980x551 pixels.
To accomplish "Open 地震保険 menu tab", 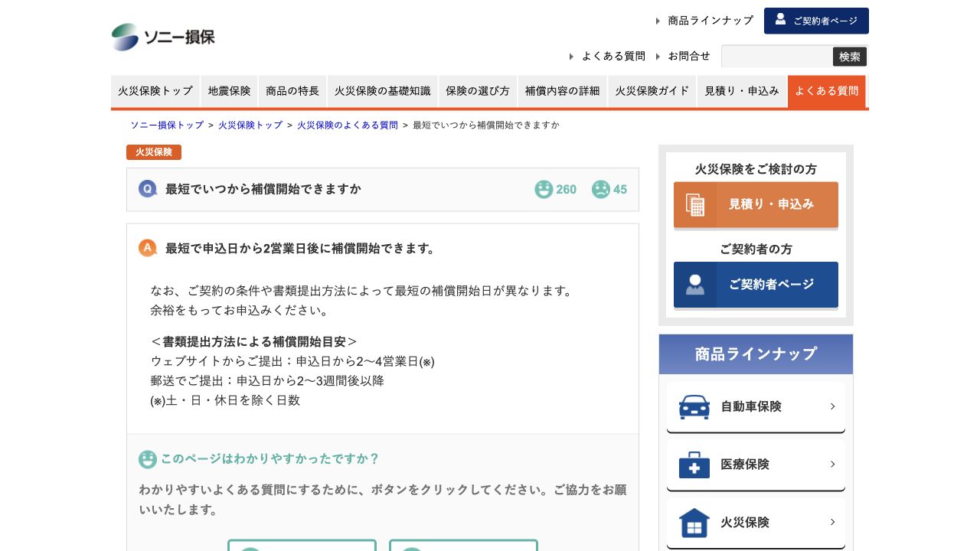I will point(229,91).
